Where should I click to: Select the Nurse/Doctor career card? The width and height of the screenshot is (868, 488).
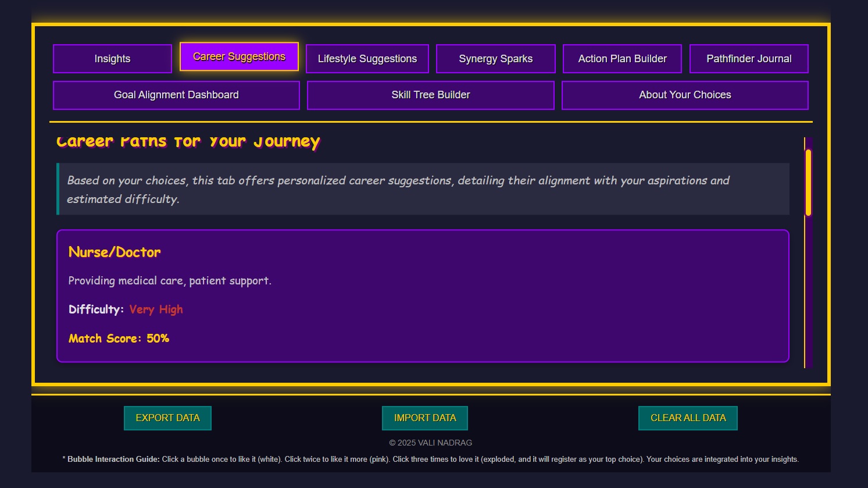(423, 295)
